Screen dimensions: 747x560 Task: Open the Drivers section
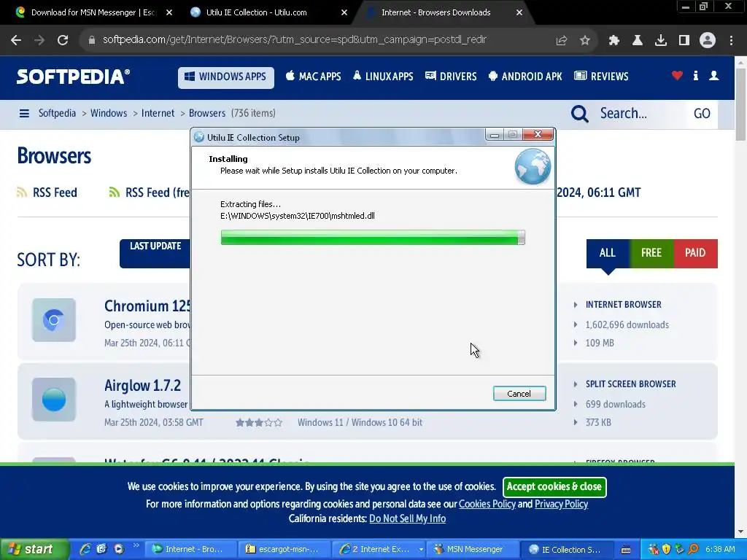451,76
